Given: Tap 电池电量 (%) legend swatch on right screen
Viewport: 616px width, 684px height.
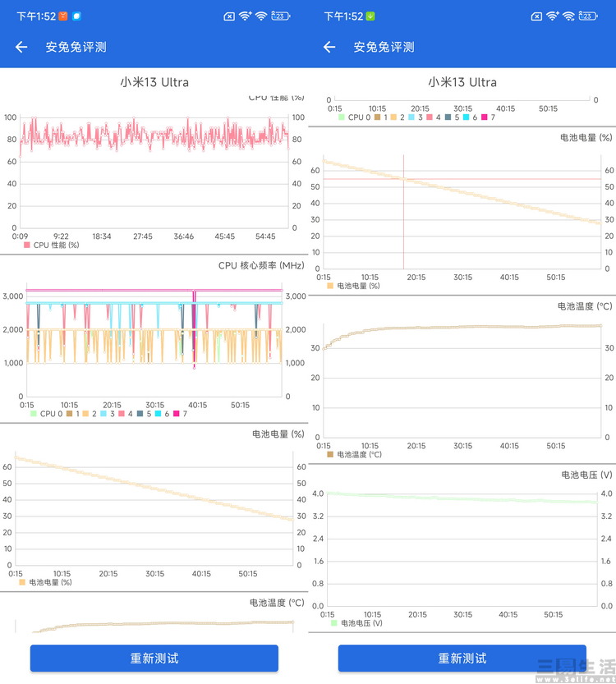Looking at the screenshot, I should [330, 286].
